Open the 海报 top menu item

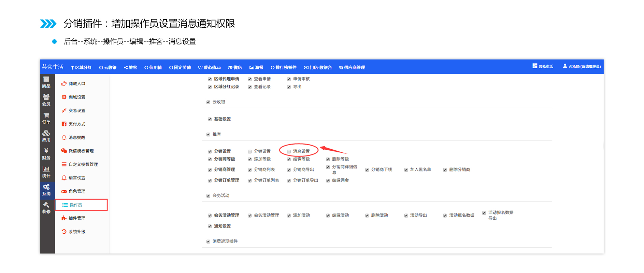pyautogui.click(x=256, y=68)
